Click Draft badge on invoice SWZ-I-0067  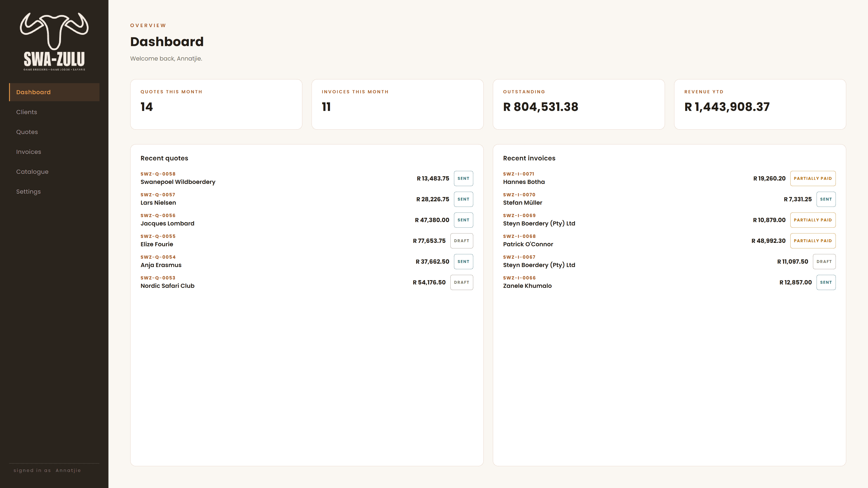point(824,262)
